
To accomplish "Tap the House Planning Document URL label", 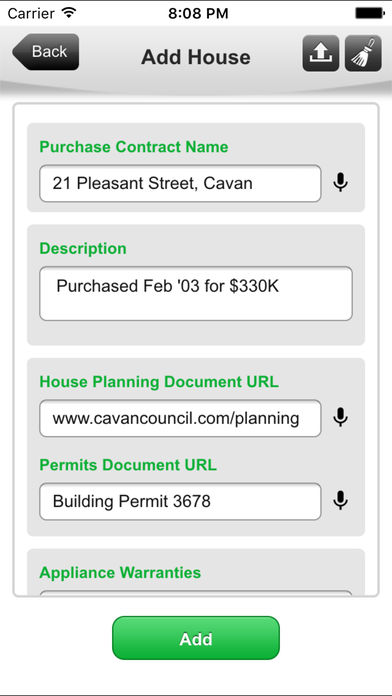I will coord(159,382).
